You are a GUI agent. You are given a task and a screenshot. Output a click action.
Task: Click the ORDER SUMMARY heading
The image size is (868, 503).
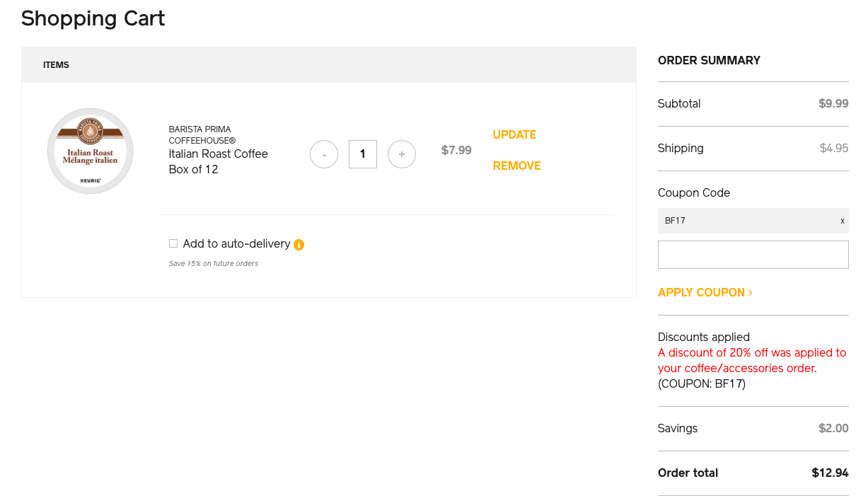pyautogui.click(x=709, y=60)
